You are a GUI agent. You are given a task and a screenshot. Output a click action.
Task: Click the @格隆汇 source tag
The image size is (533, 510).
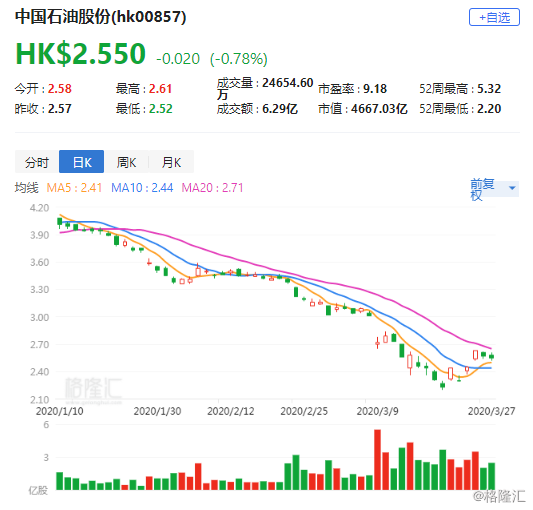coord(499,497)
